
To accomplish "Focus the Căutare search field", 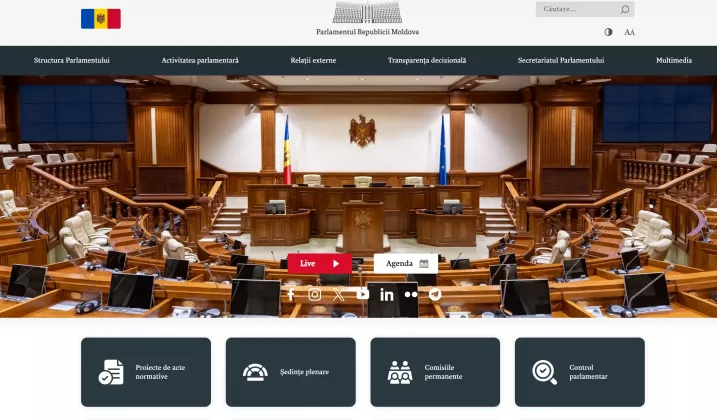I will coord(585,9).
